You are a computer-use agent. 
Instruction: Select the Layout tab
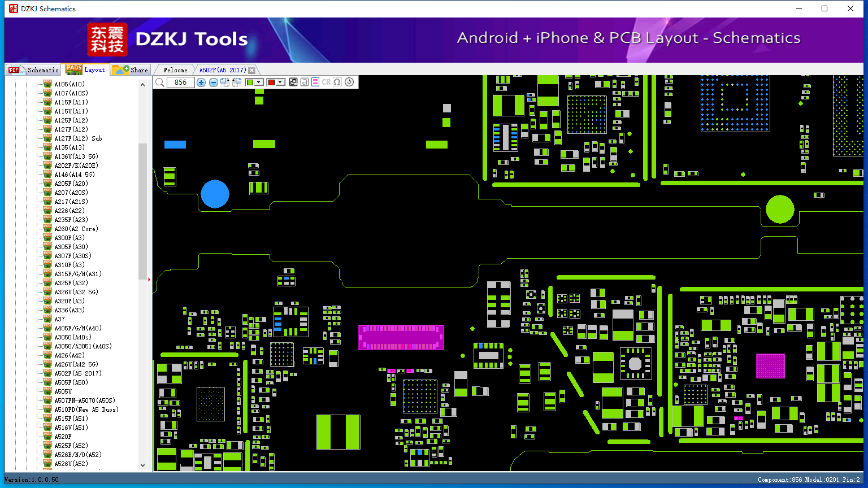86,69
